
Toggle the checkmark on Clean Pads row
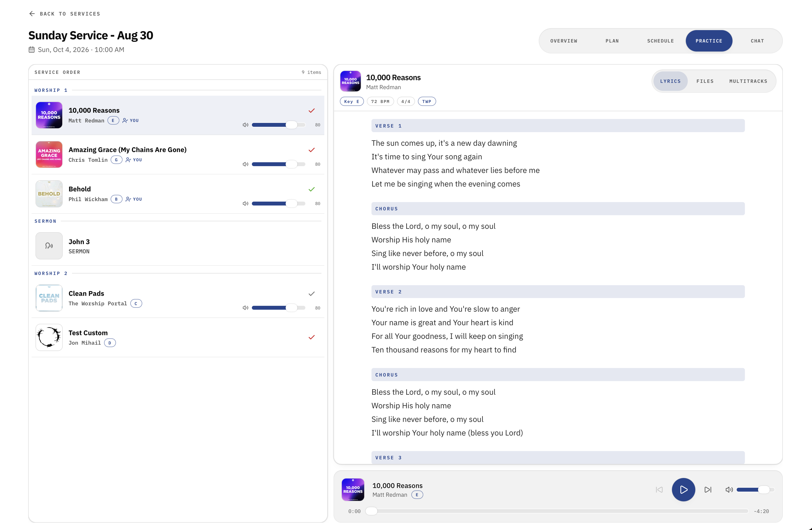point(311,294)
